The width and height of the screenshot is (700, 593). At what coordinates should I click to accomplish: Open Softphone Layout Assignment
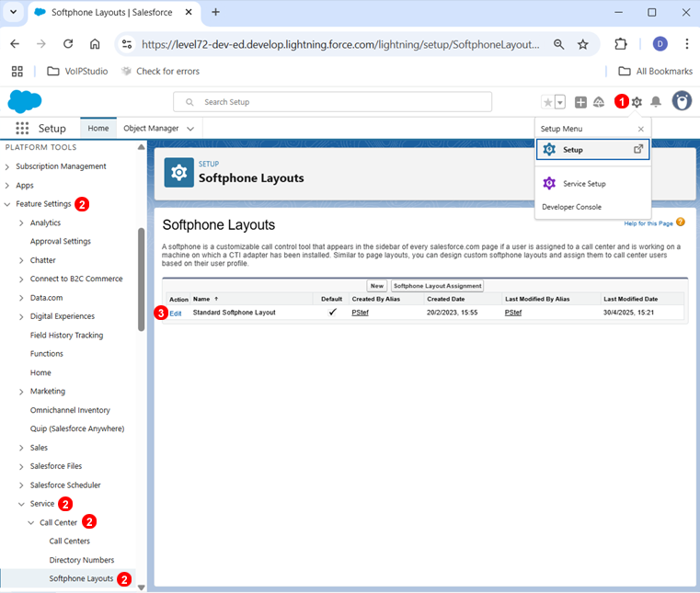[x=437, y=286]
